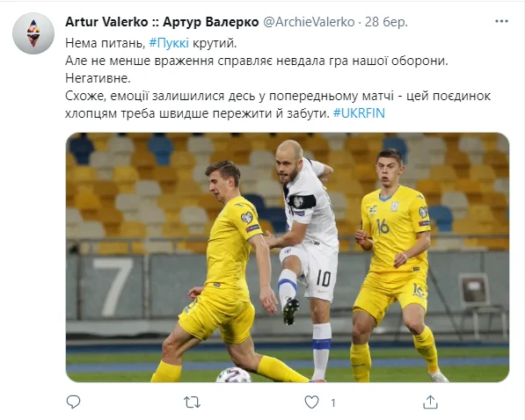Image resolution: width=525 pixels, height=420 pixels.
Task: Open the share tweet icon
Action: tap(431, 402)
